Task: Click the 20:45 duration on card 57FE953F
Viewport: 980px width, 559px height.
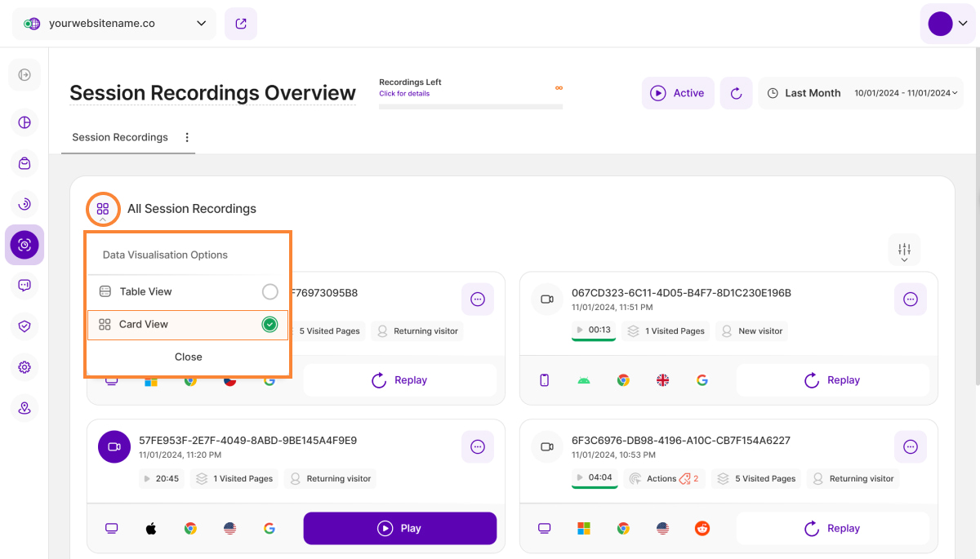Action: click(x=161, y=479)
